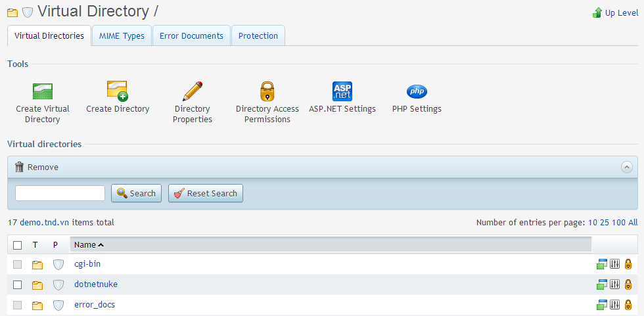Viewport: 644px width, 316px height.
Task: Toggle the select-all checkbox in table header
Action: pos(17,245)
